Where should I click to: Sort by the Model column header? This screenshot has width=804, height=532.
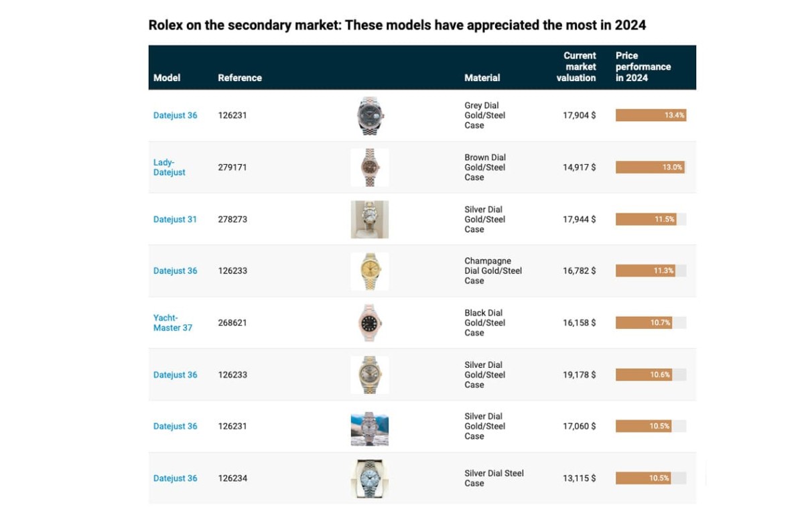pyautogui.click(x=167, y=78)
